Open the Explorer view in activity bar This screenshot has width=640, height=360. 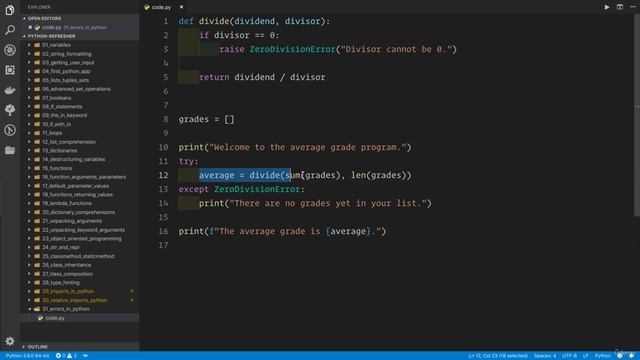point(10,10)
